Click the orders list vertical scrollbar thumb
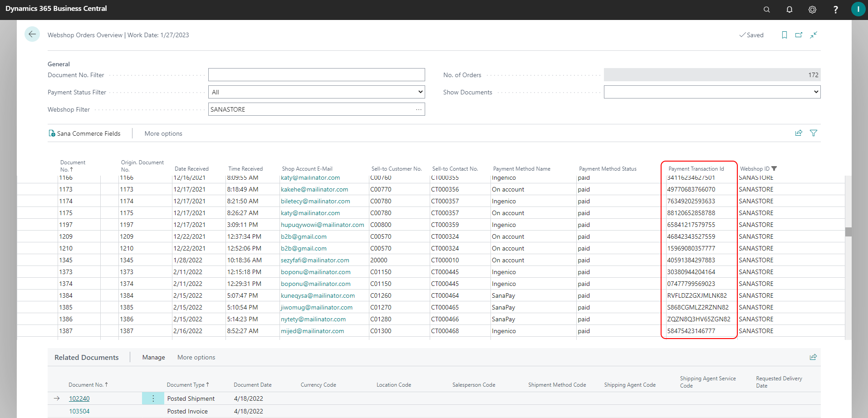Screen dimensions: 868x418 (x=848, y=232)
